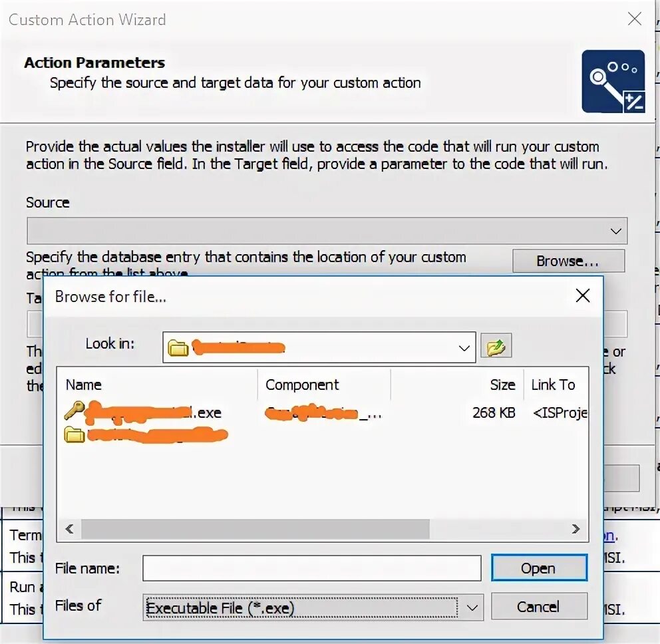660x644 pixels.
Task: Expand the Executable File (*.exe) filter dropdown
Action: pos(472,606)
